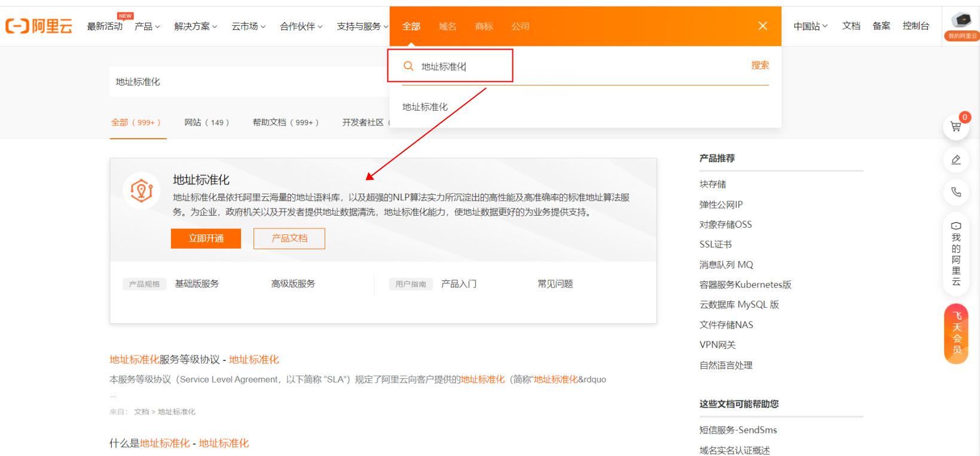Open the 块存储 product recommendation
Viewport: 980px width, 456px height.
coord(713,185)
